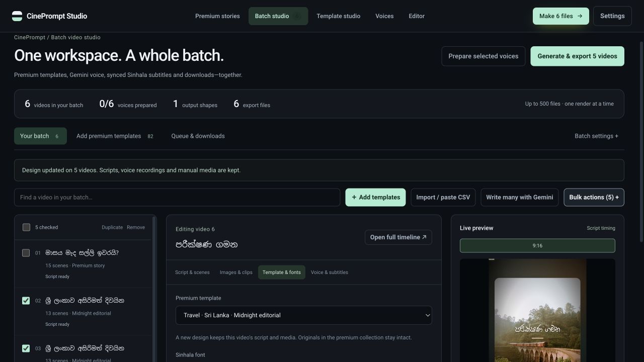Image resolution: width=644 pixels, height=362 pixels.
Task: Uncheck the checkbox for video 03
Action: [26, 348]
